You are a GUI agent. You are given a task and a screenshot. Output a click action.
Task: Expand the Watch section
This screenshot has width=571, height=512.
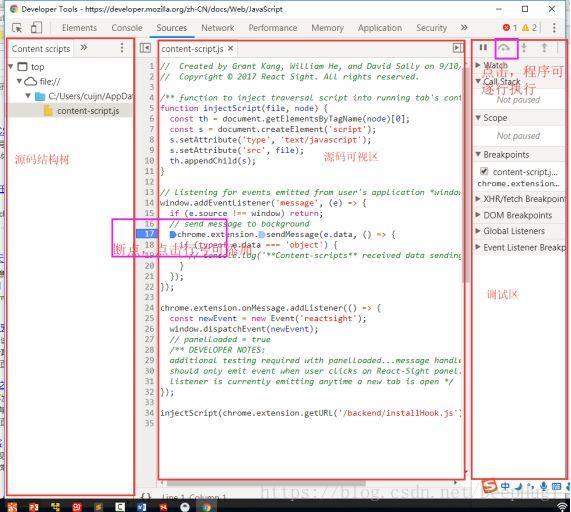pos(479,65)
